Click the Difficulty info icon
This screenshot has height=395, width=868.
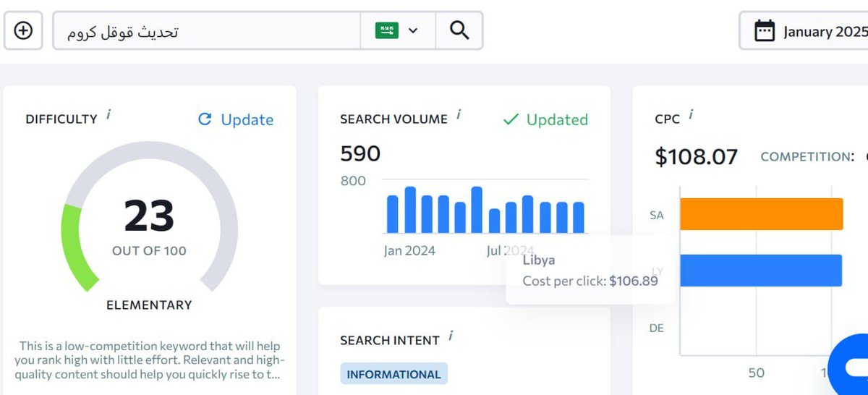(109, 114)
